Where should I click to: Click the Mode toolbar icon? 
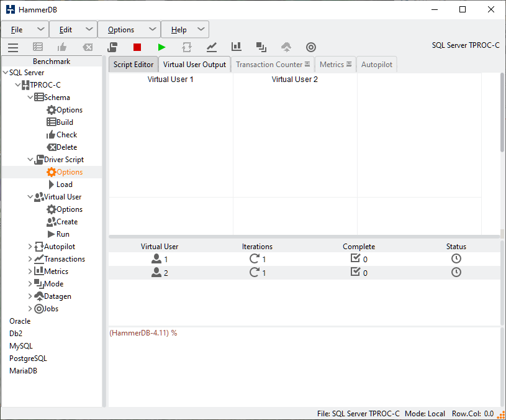tap(261, 47)
